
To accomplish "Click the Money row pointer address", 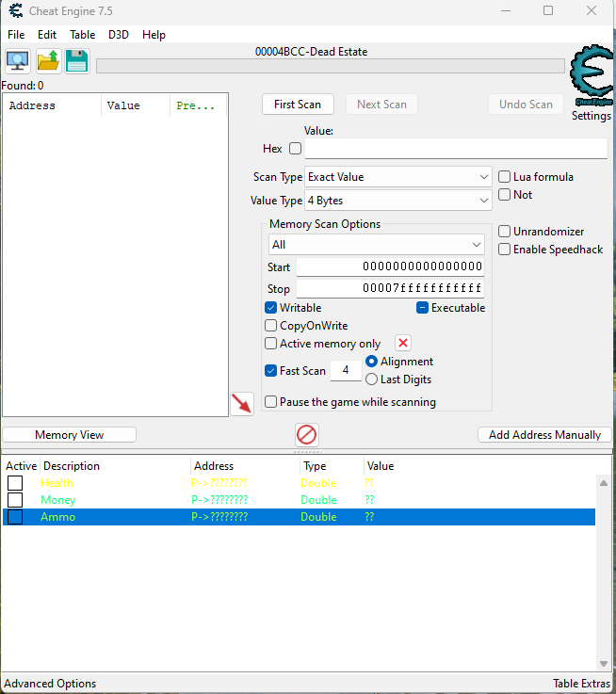I will coord(219,500).
